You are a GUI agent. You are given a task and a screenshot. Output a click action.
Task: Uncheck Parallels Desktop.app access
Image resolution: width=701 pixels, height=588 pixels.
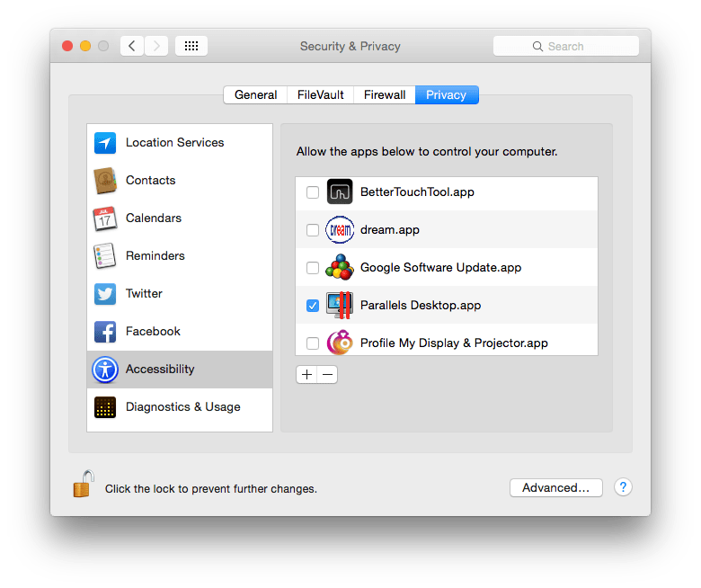click(312, 306)
